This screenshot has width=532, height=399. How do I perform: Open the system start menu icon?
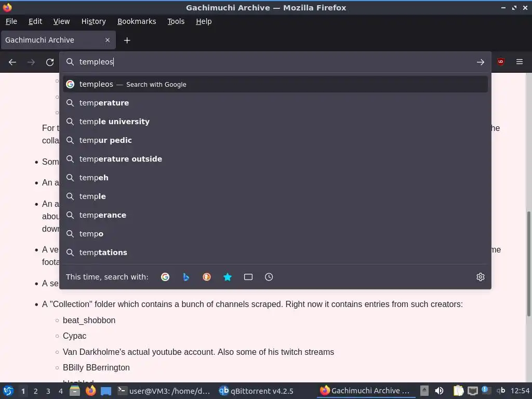[x=8, y=391]
